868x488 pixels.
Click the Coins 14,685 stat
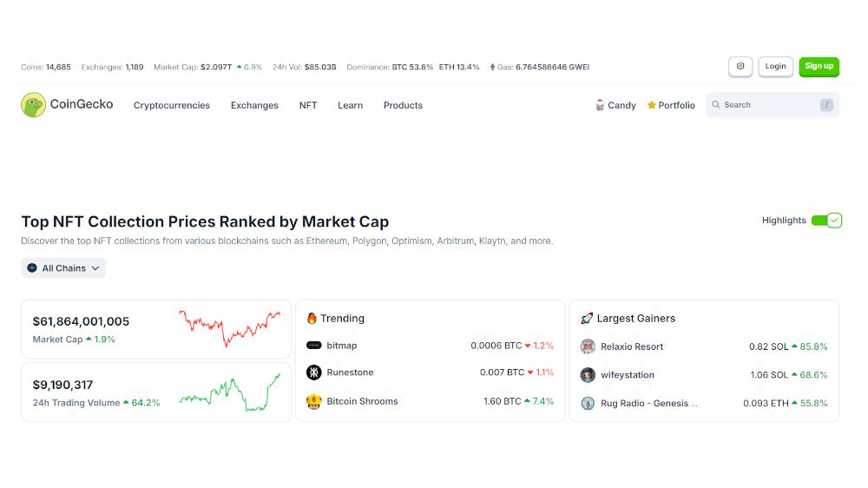tap(46, 67)
